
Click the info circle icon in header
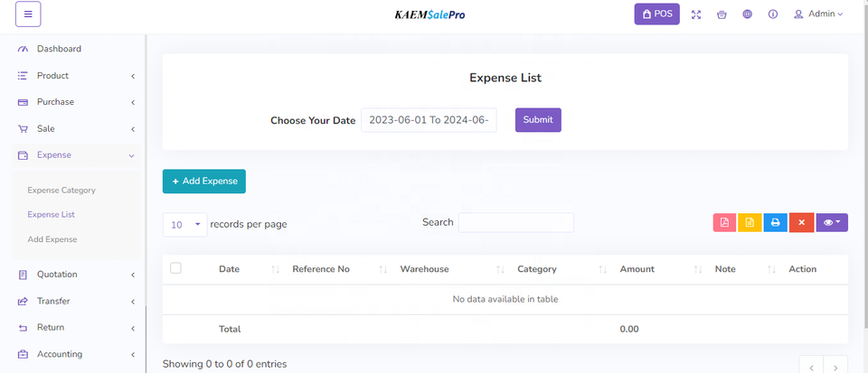tap(773, 14)
